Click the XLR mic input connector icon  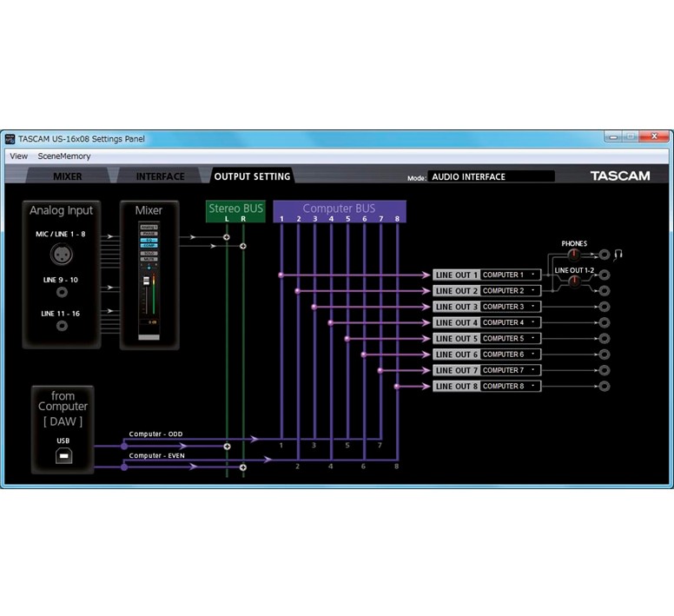[62, 255]
